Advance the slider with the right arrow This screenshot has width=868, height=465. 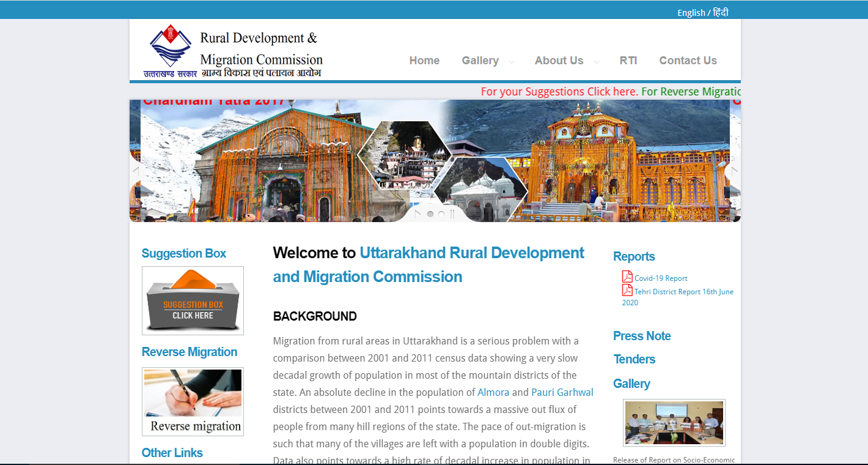[x=735, y=171]
